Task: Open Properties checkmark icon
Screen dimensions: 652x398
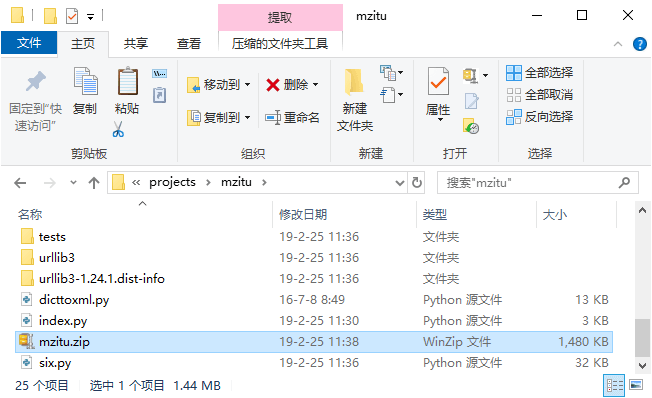Action: tap(438, 82)
